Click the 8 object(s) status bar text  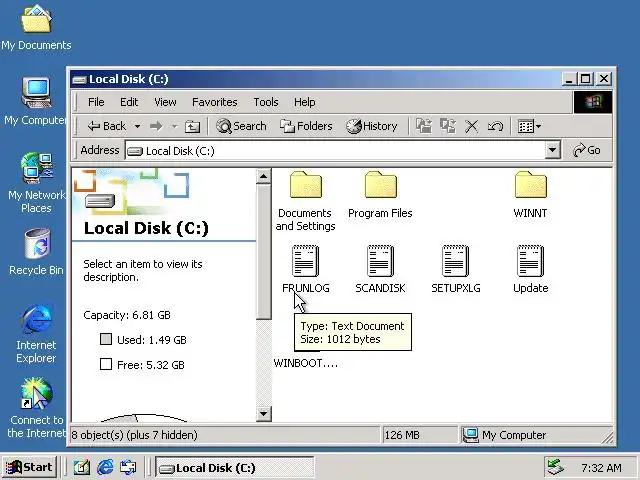point(134,435)
